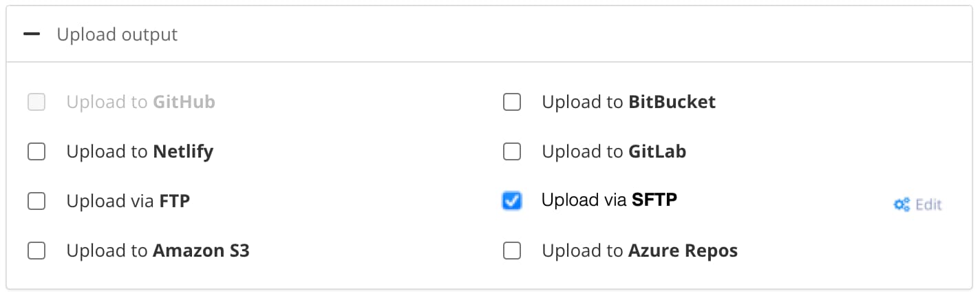Click the "Upload to Amazon S3" label text
The image size is (980, 296).
click(158, 251)
